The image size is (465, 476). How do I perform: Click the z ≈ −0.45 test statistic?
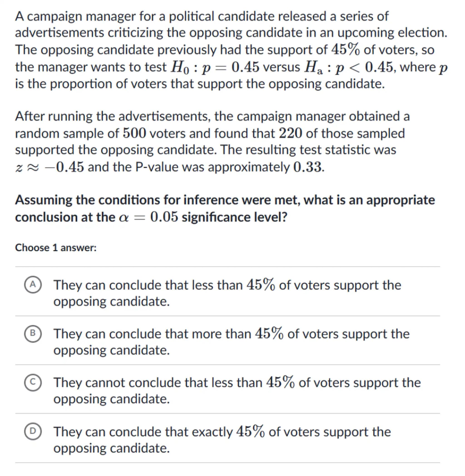[x=49, y=167]
